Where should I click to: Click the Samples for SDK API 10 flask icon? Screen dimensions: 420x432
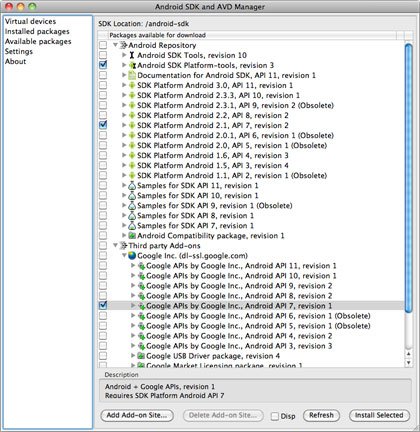click(x=132, y=196)
